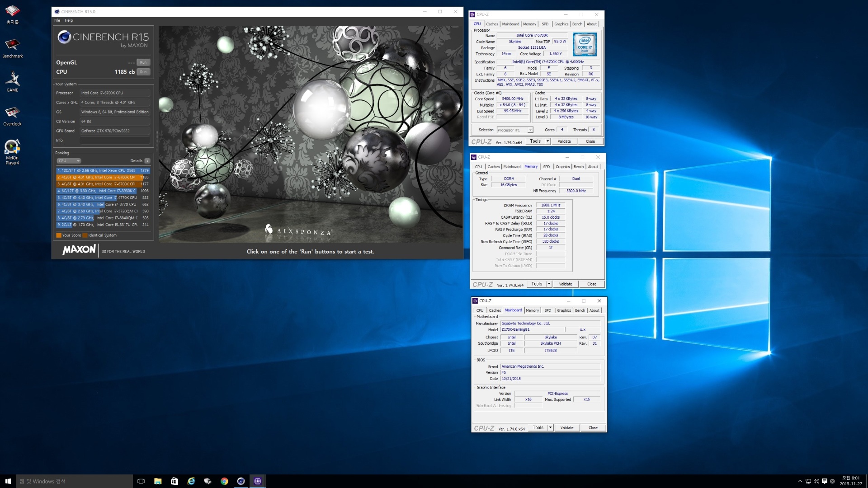Select ranking row 3 with score 1177
This screenshot has width=868, height=488.
pos(103,184)
